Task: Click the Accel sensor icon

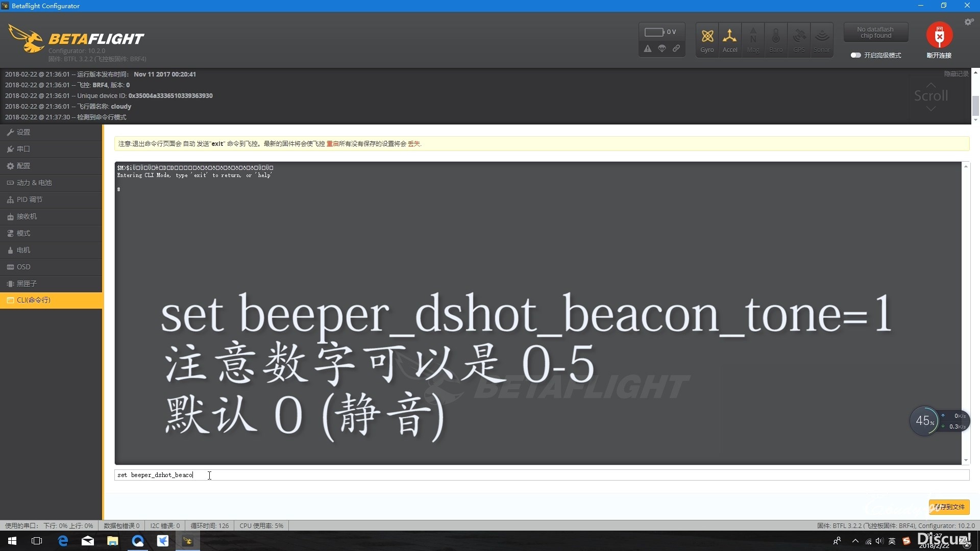Action: [x=730, y=40]
